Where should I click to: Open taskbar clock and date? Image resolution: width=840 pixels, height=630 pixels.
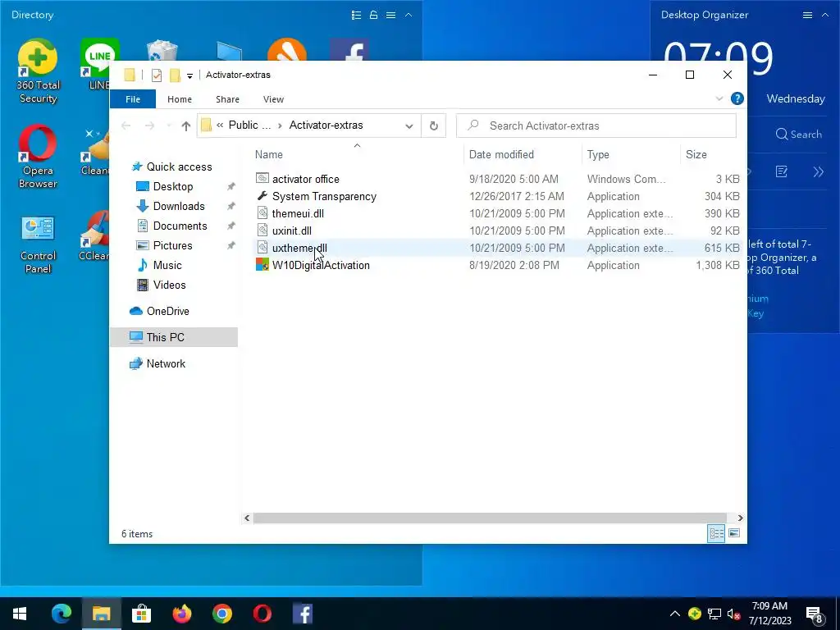coord(769,614)
